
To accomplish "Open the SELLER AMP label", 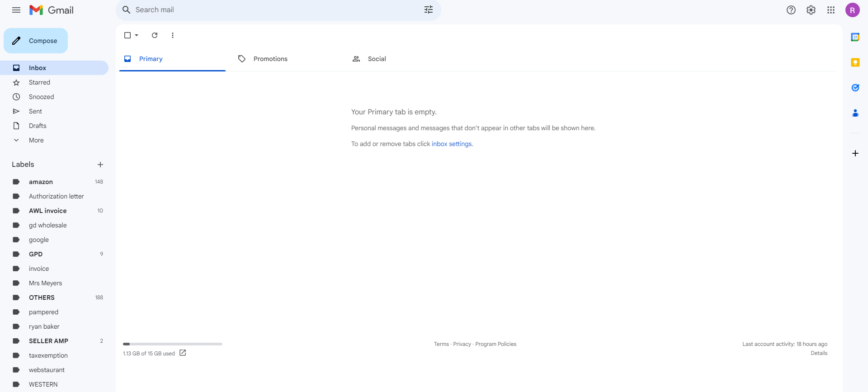I will 54,341.
